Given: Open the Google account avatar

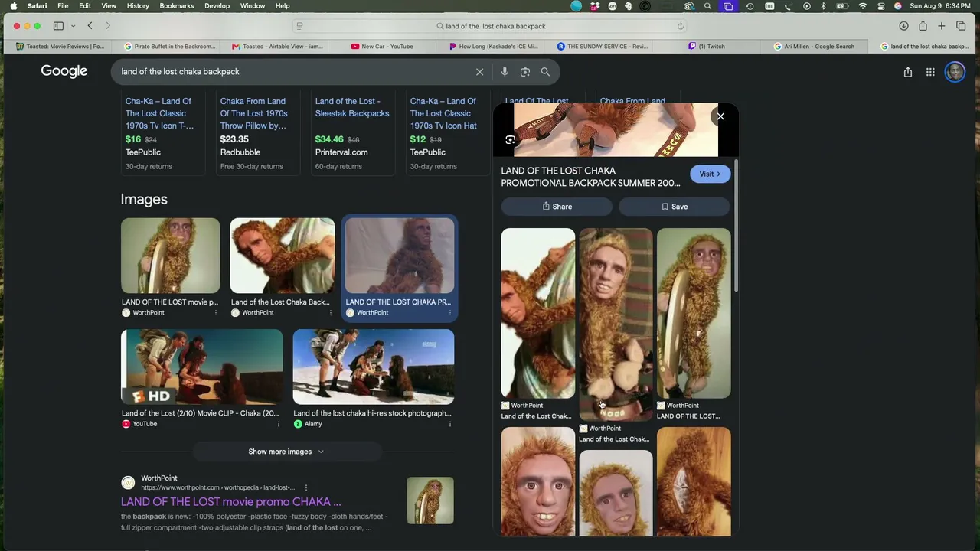Looking at the screenshot, I should click(955, 72).
